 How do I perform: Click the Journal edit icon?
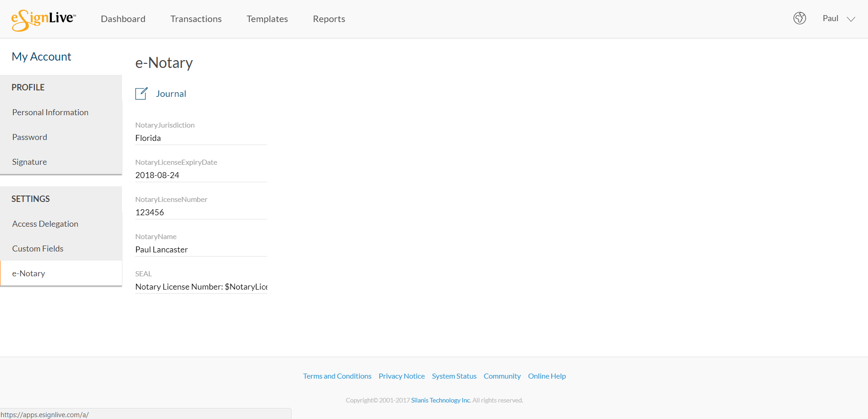coord(141,94)
